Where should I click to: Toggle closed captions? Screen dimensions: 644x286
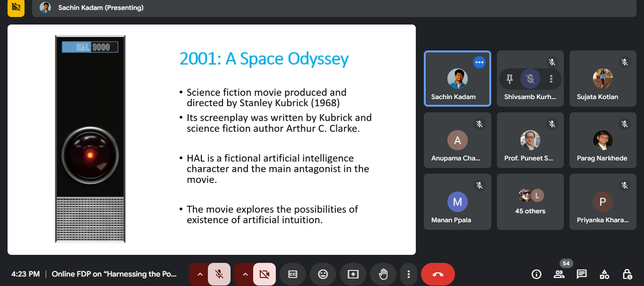tap(293, 274)
